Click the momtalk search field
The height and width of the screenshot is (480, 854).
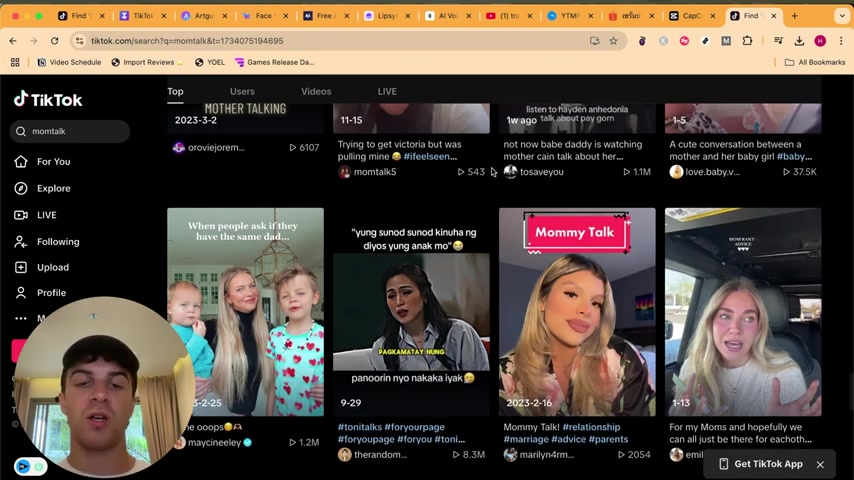coord(75,131)
